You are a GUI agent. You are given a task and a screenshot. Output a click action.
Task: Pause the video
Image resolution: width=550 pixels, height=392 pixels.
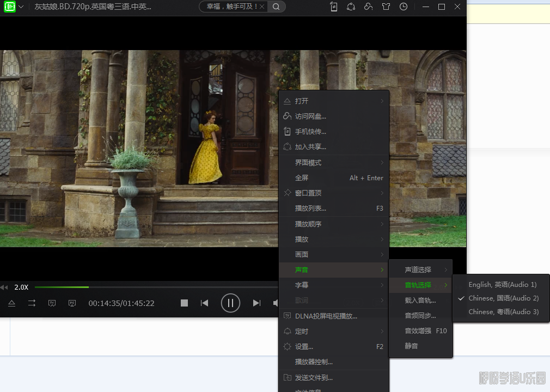point(230,303)
